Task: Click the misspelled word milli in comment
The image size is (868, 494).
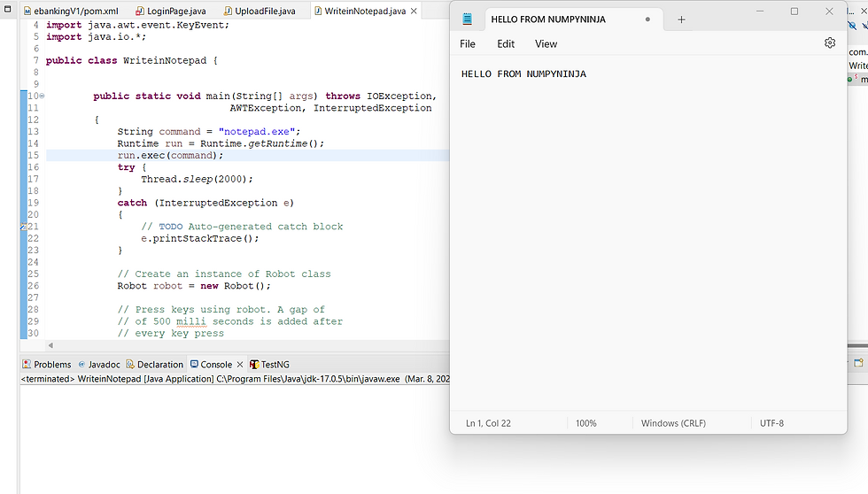Action: tap(191, 321)
